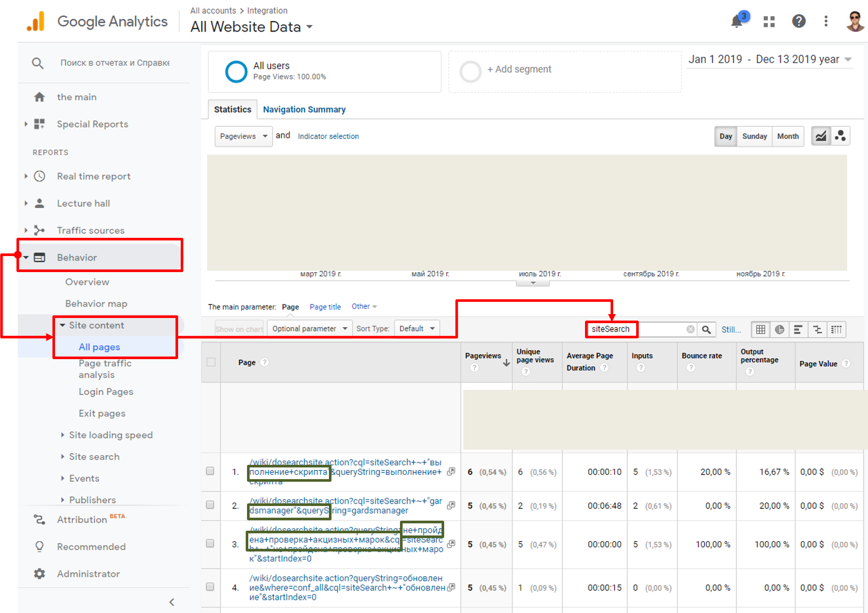
Task: Open the Google apps grid icon
Action: [769, 22]
